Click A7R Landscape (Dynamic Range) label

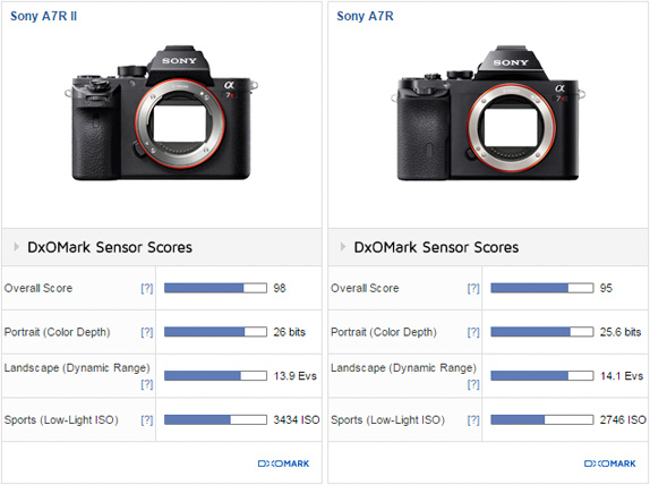(404, 368)
